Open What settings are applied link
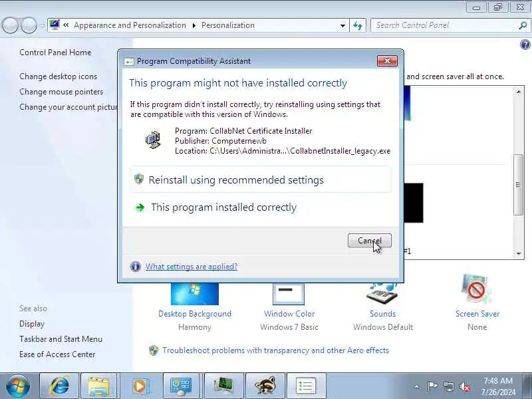 coord(192,267)
